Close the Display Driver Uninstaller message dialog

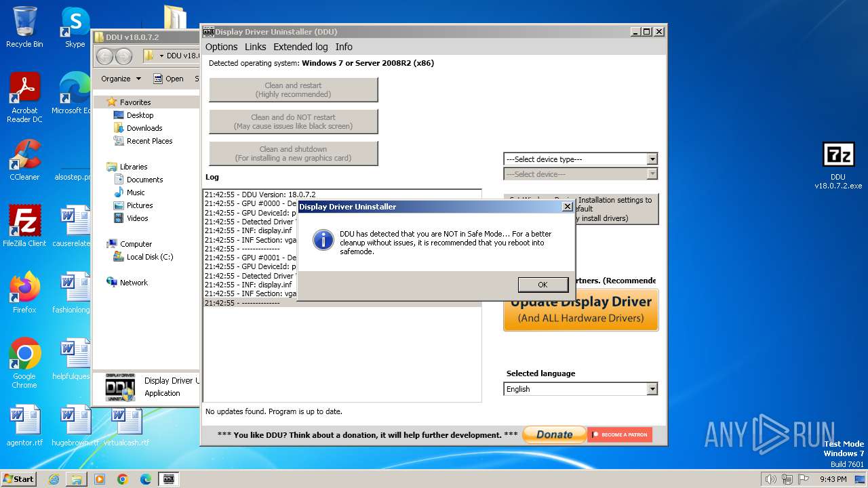pyautogui.click(x=568, y=207)
